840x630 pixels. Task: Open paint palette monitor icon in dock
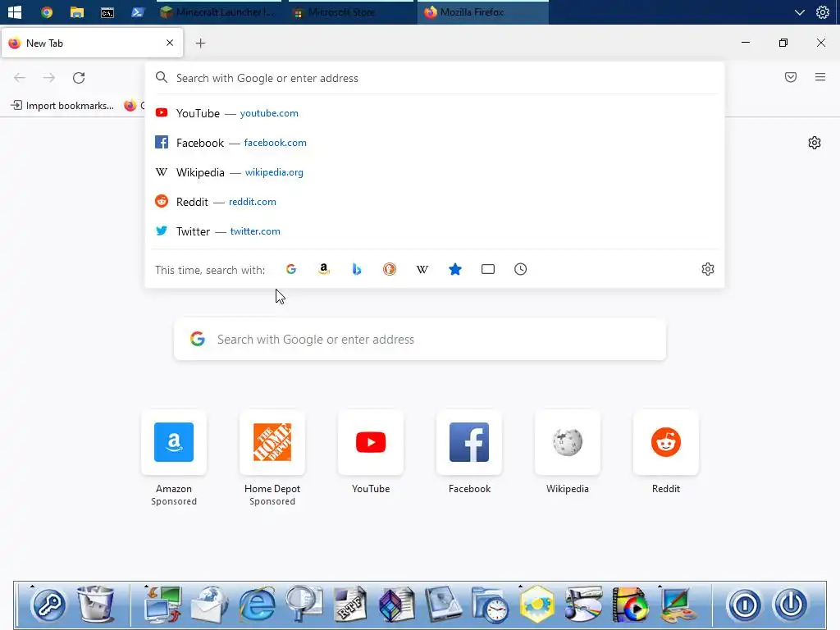[x=678, y=605]
